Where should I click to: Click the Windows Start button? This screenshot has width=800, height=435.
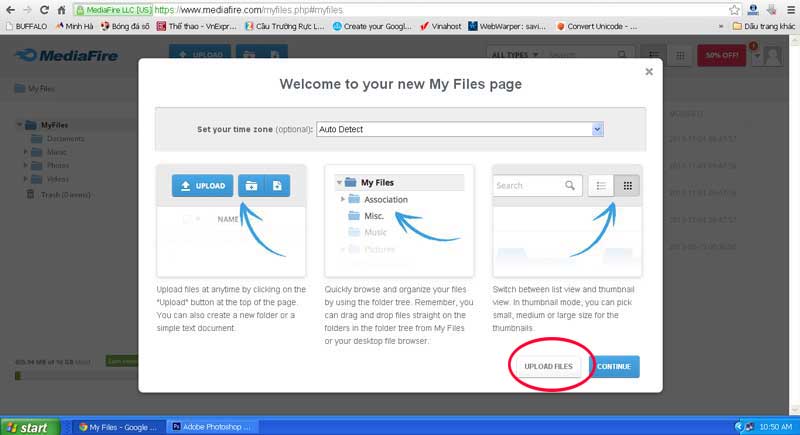coord(30,427)
